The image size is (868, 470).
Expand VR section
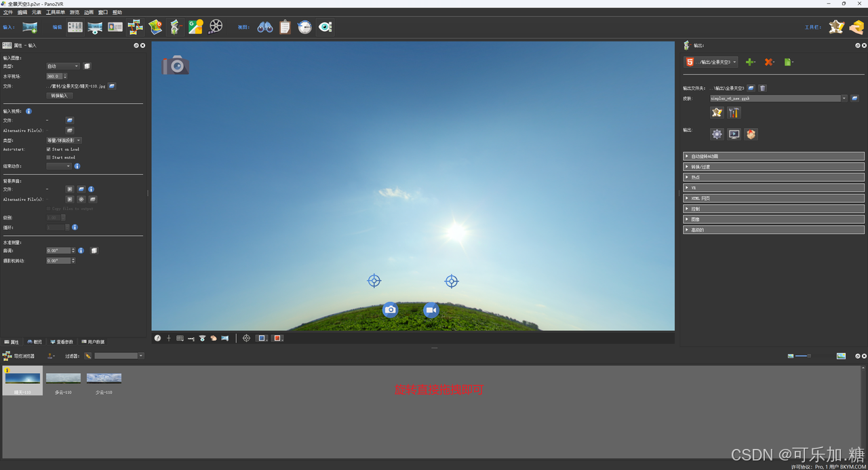pyautogui.click(x=774, y=188)
